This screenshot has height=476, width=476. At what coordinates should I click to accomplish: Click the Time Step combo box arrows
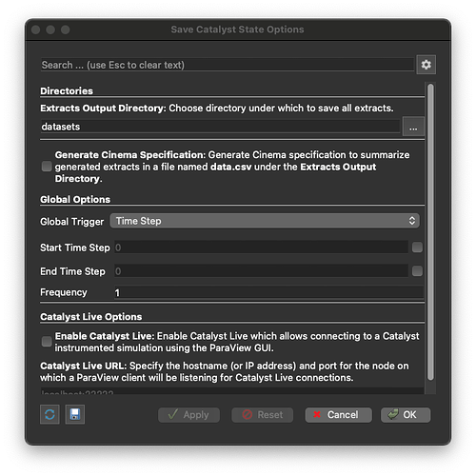[x=412, y=221]
